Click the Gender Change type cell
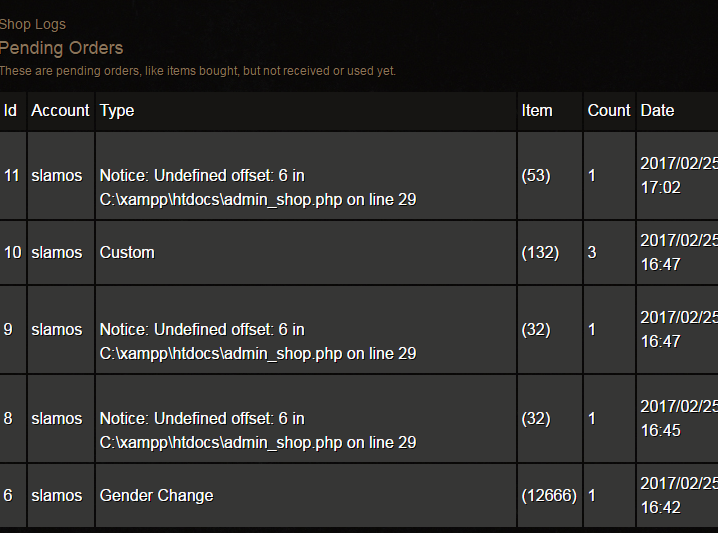Image resolution: width=718 pixels, height=533 pixels. [x=306, y=496]
